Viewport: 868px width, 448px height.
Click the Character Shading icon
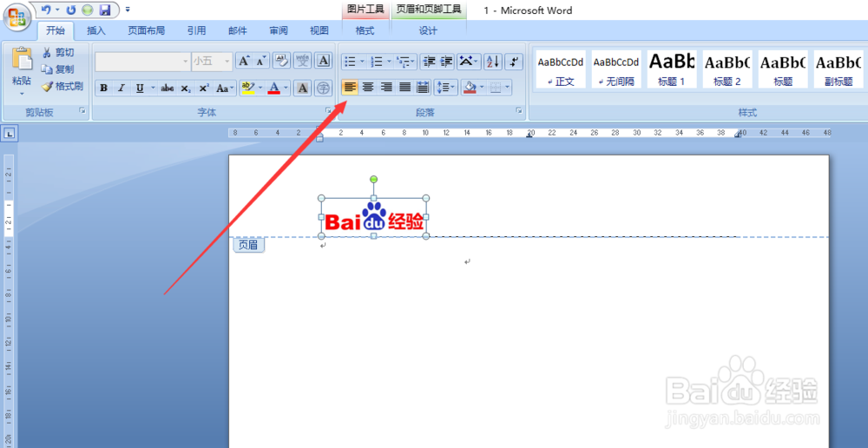coord(302,88)
